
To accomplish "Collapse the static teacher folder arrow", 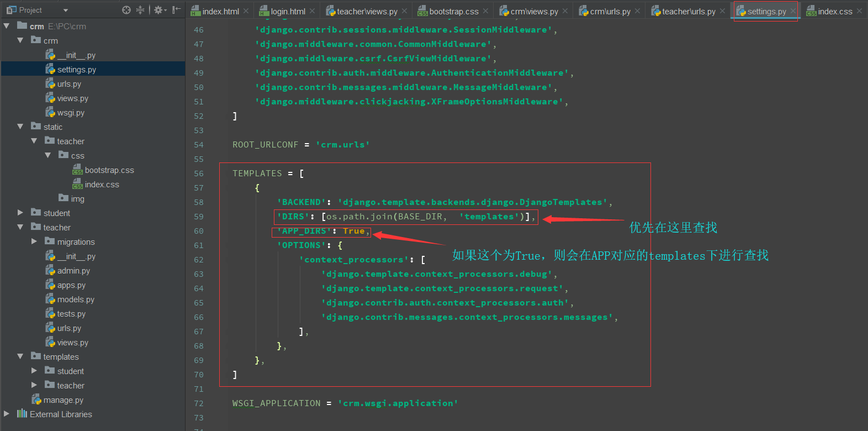I will tap(34, 141).
